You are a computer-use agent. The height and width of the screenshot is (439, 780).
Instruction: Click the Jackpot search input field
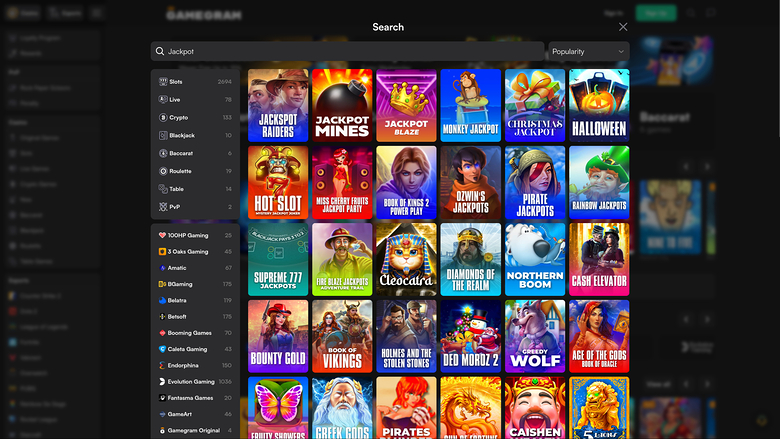click(347, 51)
